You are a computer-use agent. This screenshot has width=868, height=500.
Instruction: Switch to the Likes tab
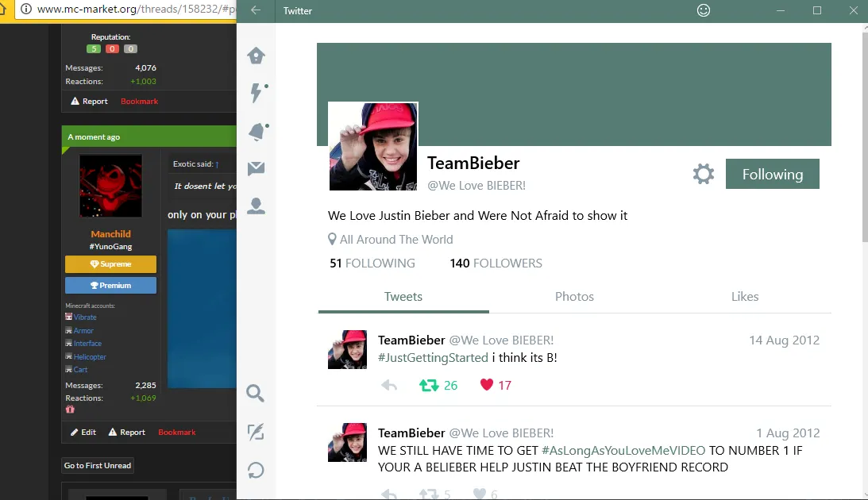(745, 297)
